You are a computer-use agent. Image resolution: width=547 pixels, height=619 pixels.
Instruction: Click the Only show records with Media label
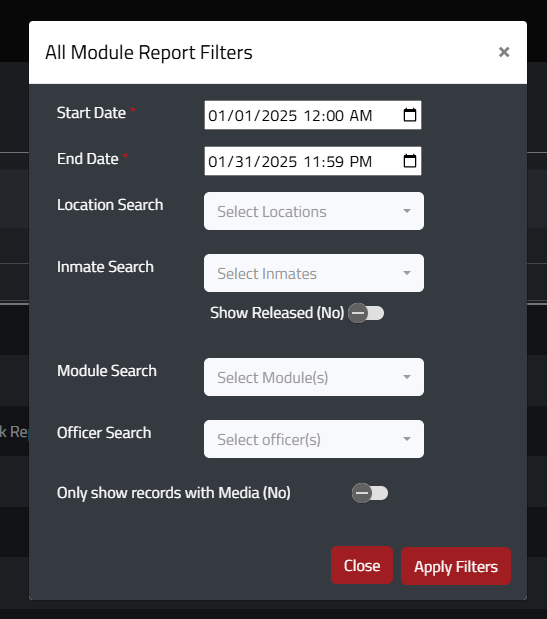tap(174, 493)
